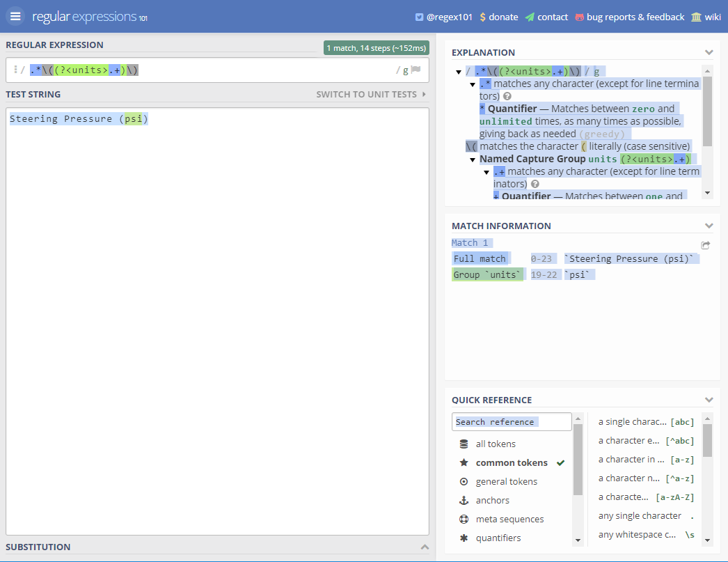Collapse the Quick Reference panel
Screen dimensions: 728x562
709,400
